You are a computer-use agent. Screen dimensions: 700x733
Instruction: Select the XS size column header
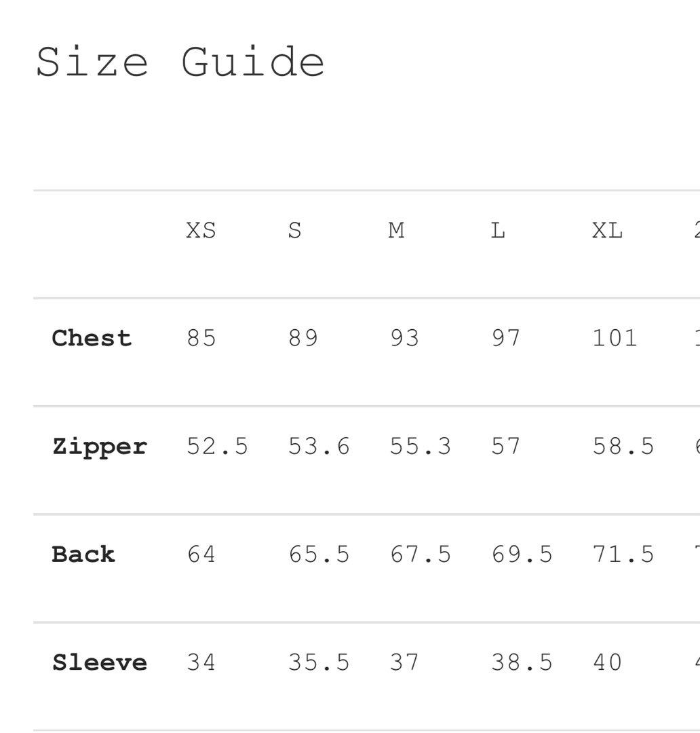point(201,231)
